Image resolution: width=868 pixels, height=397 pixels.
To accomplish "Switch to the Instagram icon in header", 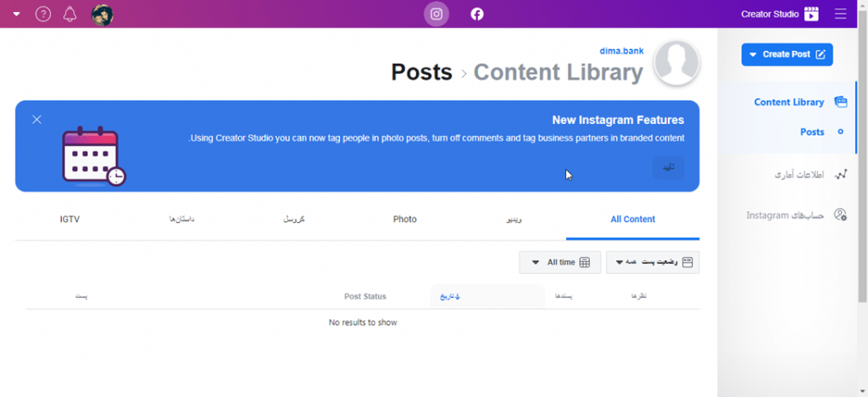I will 437,14.
